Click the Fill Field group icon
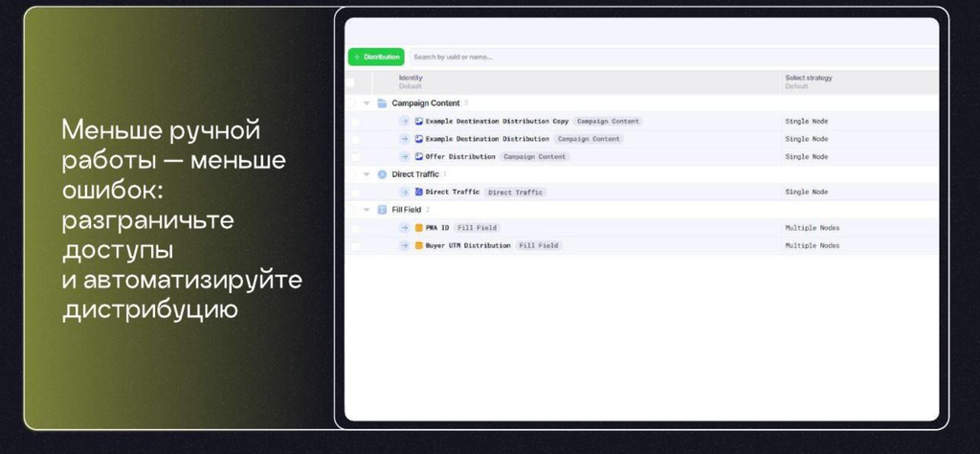The width and height of the screenshot is (980, 454). 382,210
